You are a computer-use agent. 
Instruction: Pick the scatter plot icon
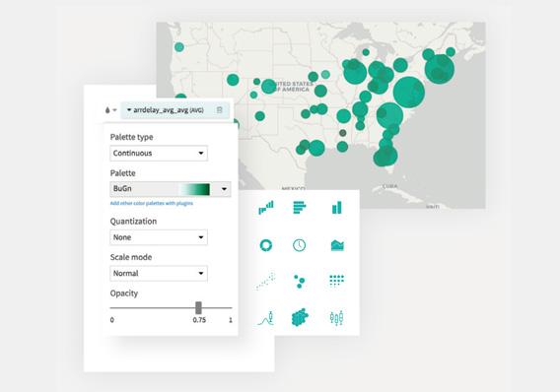266,282
